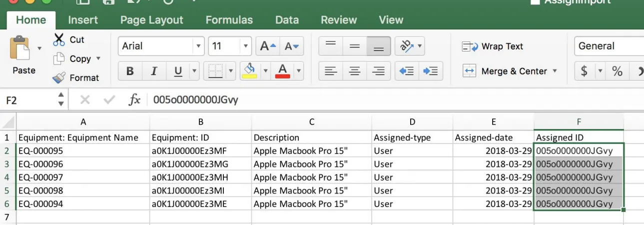
Task: Select the cell a0K1J00000Ez3MG
Action: click(x=200, y=163)
